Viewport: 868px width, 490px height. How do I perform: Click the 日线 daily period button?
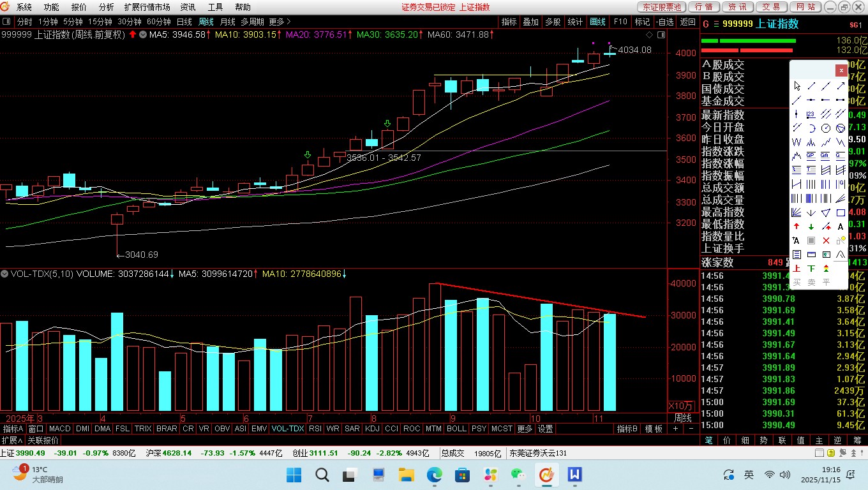pyautogui.click(x=184, y=22)
